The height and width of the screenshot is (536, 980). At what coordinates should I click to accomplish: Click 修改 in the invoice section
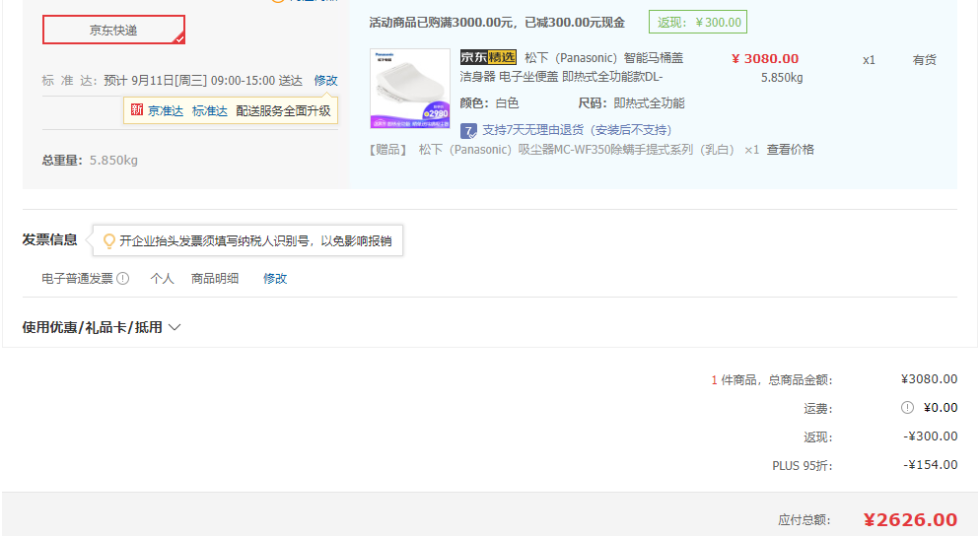275,279
